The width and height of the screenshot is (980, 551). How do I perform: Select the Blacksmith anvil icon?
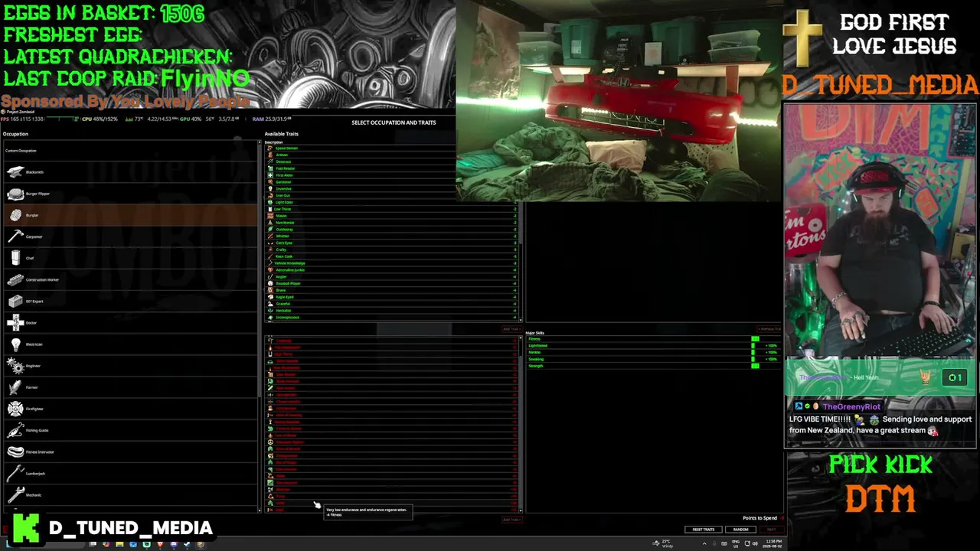[15, 172]
